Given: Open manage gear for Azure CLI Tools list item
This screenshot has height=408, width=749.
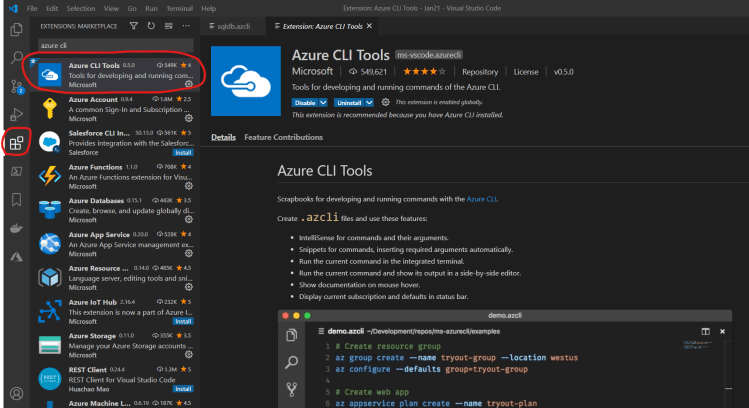Looking at the screenshot, I should click(189, 84).
